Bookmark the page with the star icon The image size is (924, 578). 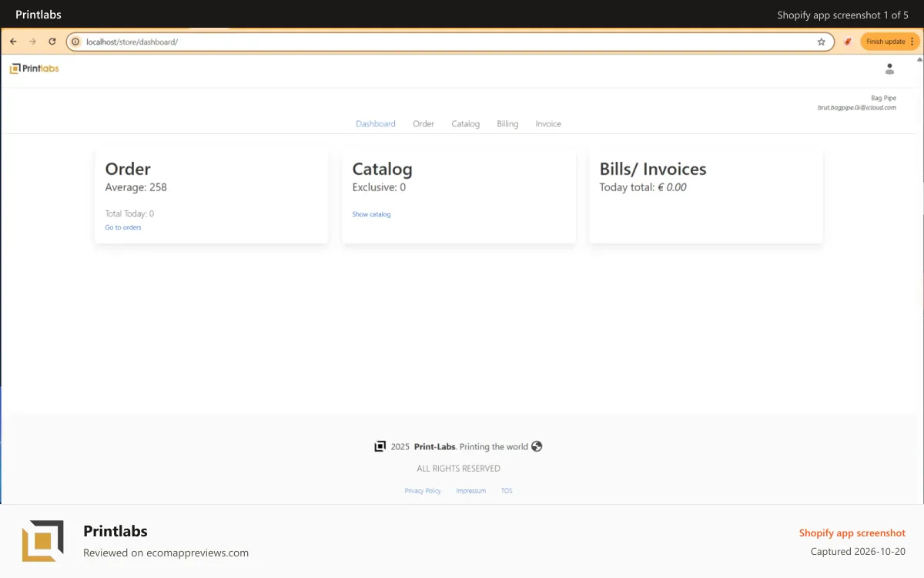(x=822, y=42)
